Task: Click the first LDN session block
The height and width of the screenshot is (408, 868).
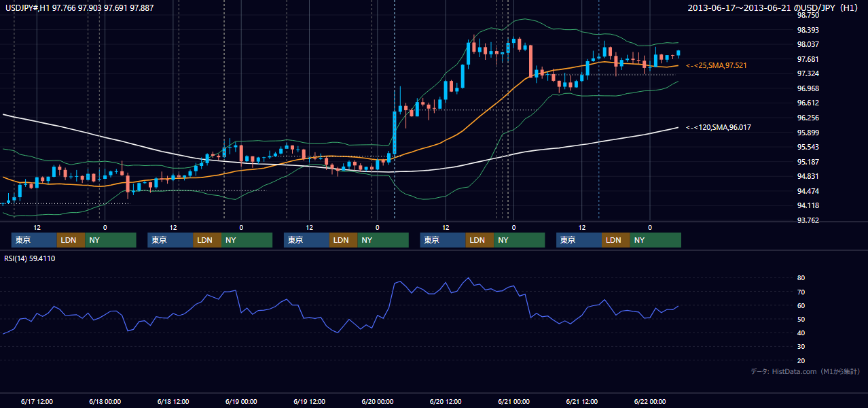Action: click(71, 240)
